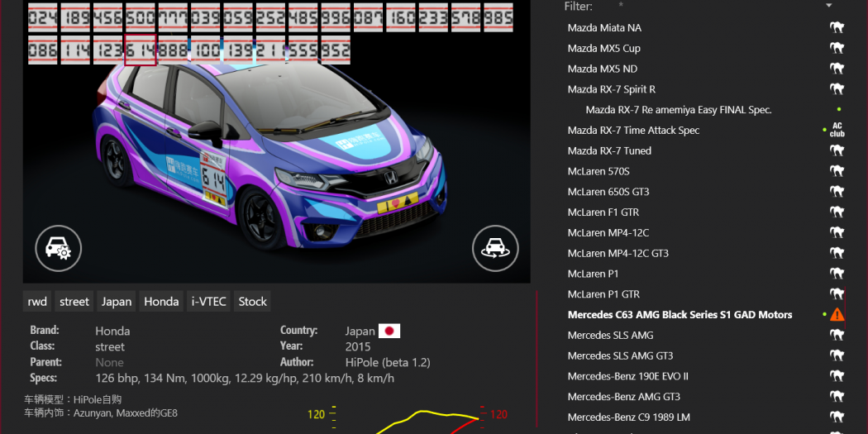Click the Stock tag
Viewport: 868px width, 434px height.
(252, 301)
